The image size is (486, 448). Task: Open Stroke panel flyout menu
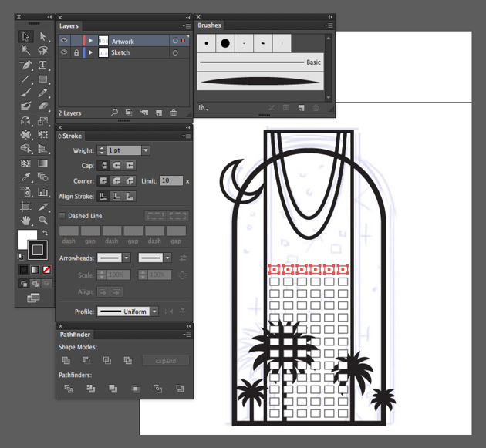(187, 136)
